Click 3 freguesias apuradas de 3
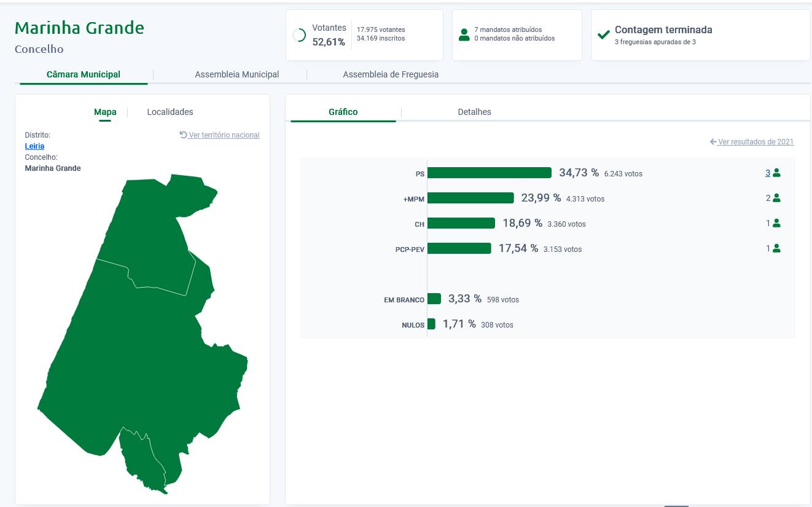Viewport: 812px width, 507px height. (655, 42)
